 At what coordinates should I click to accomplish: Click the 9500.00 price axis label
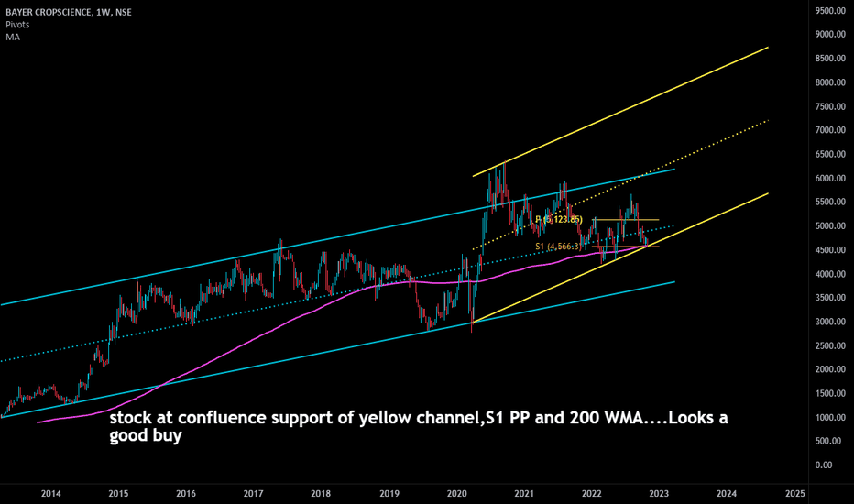(830, 10)
